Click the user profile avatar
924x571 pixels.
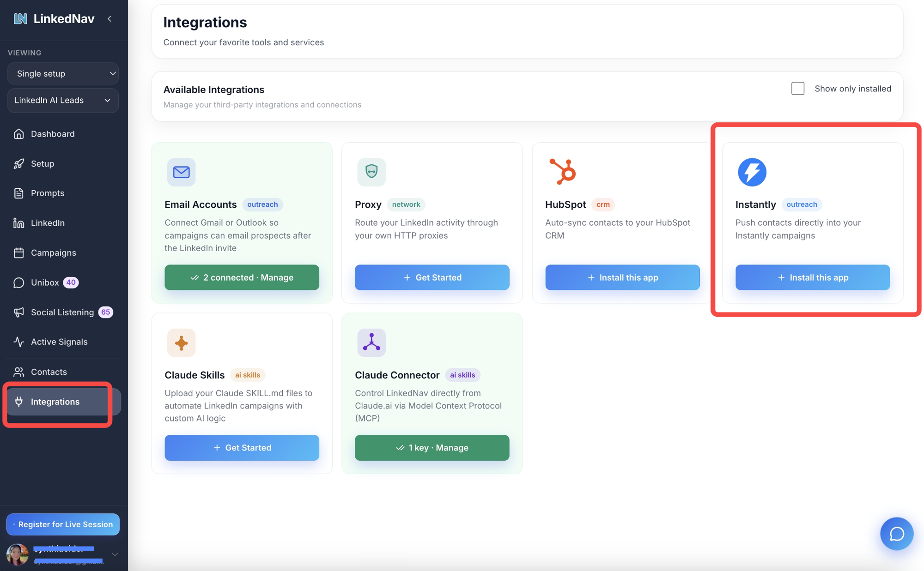(x=17, y=554)
